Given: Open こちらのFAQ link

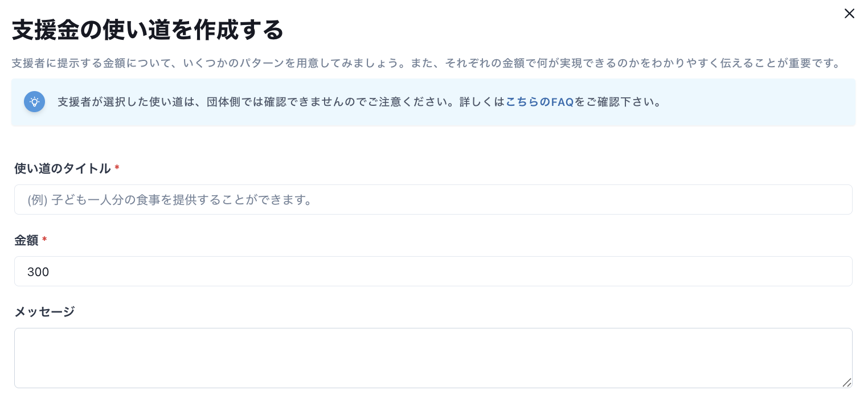Looking at the screenshot, I should pos(540,102).
